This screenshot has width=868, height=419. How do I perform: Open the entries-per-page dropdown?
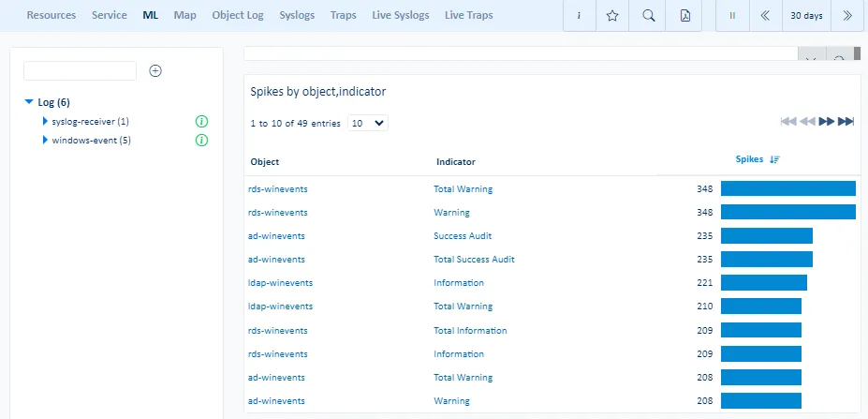[367, 123]
